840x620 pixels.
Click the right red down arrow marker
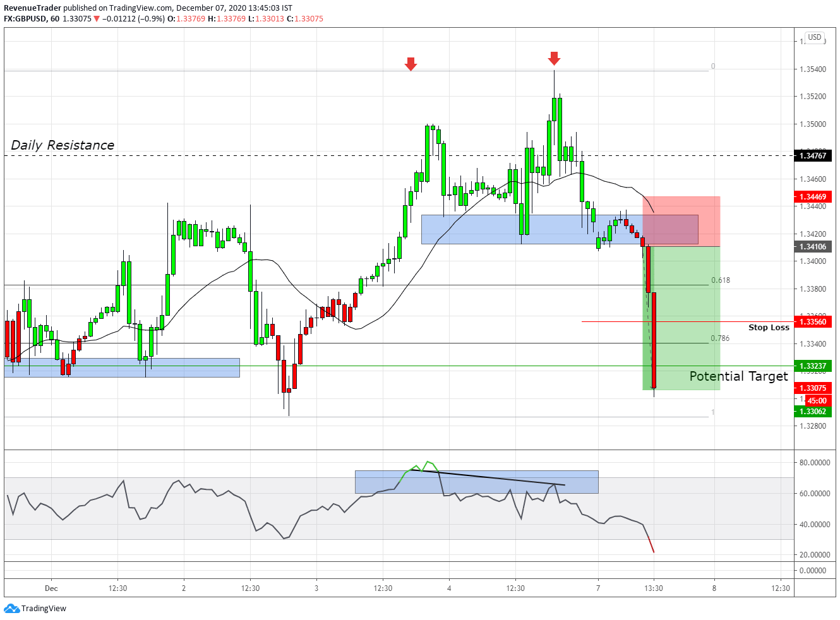coord(554,58)
